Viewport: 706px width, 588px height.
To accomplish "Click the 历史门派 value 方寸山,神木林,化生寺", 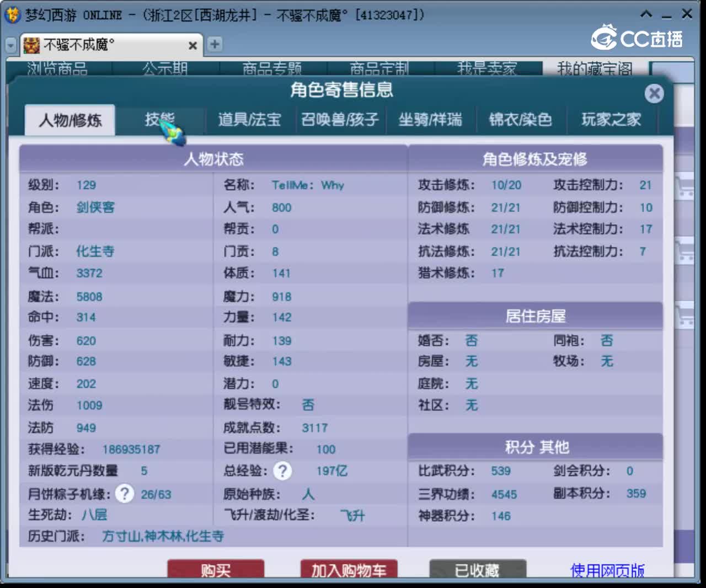I will tap(163, 536).
